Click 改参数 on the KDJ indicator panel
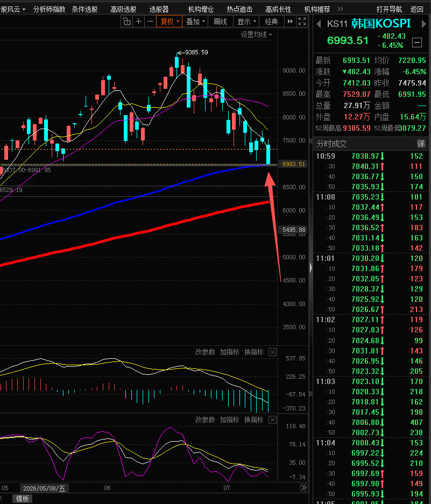This screenshot has width=431, height=504. tap(205, 420)
